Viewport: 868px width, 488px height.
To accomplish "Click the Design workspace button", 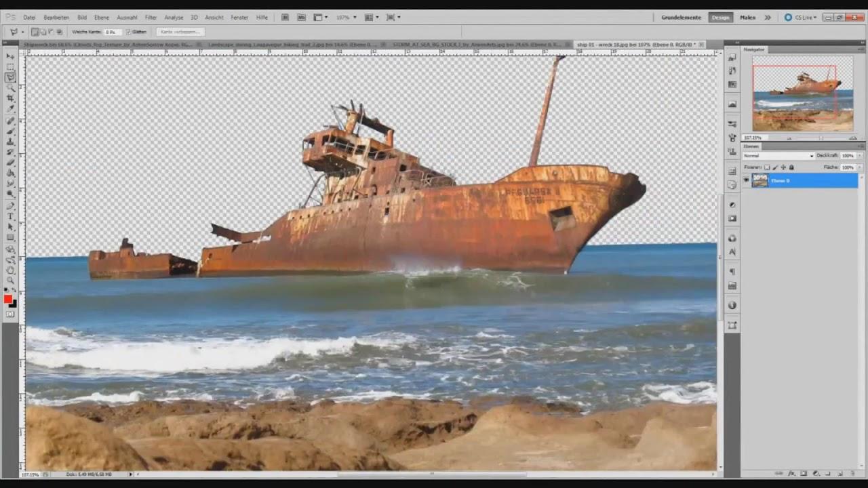I will point(720,17).
